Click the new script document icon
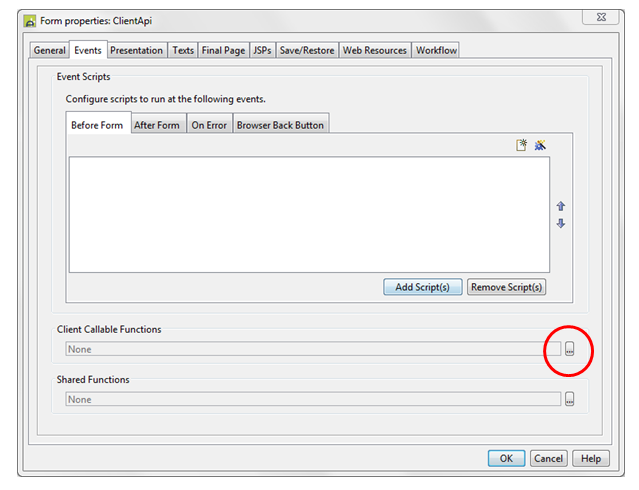The image size is (639, 490). coord(521,145)
